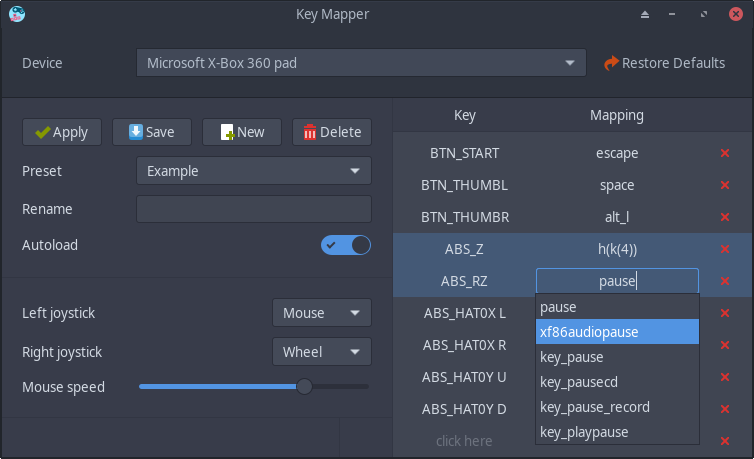Open the Device dropdown list
The height and width of the screenshot is (459, 754).
point(361,63)
